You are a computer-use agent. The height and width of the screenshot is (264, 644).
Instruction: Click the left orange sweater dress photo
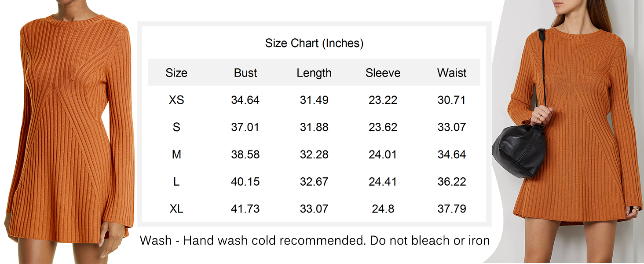(70, 132)
